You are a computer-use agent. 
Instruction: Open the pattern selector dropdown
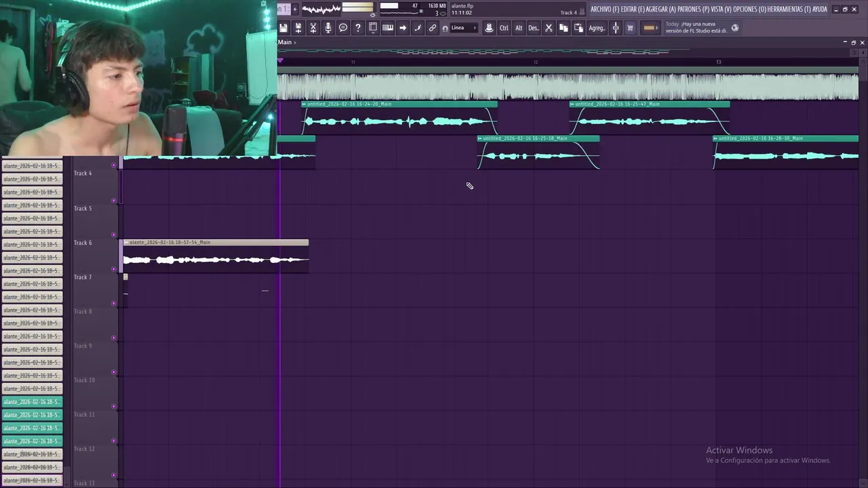[x=283, y=9]
